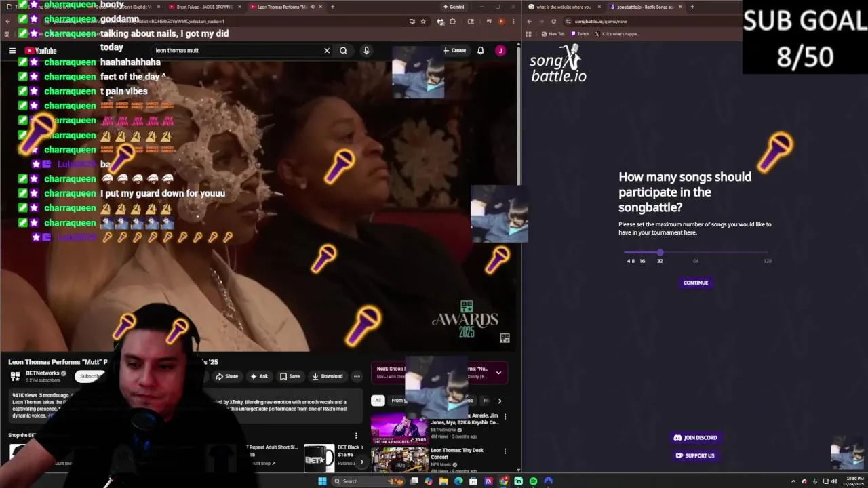Screen dimensions: 868x488
Task: Expand the Next mix playlist chevron
Action: (498, 373)
